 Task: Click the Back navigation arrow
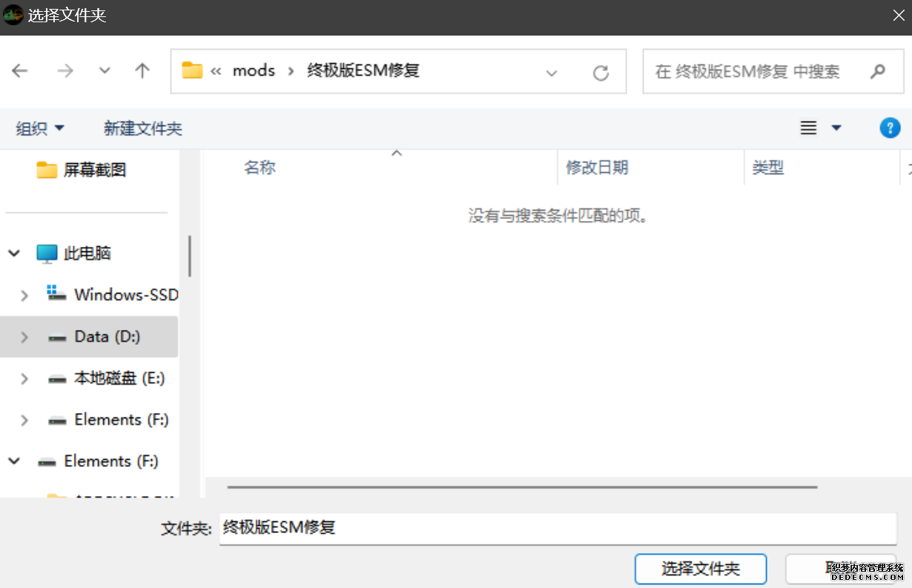pyautogui.click(x=20, y=70)
